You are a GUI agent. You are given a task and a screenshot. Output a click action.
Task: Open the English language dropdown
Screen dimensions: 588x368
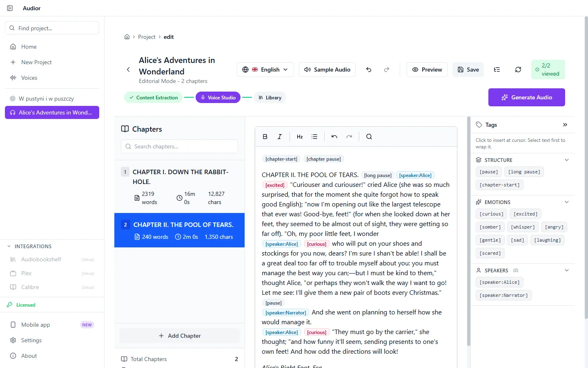pos(265,70)
